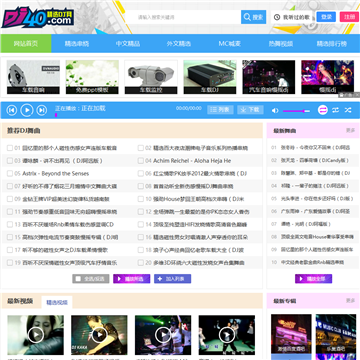Open the 车载DJ black box ad thumbnail

pos(210,77)
